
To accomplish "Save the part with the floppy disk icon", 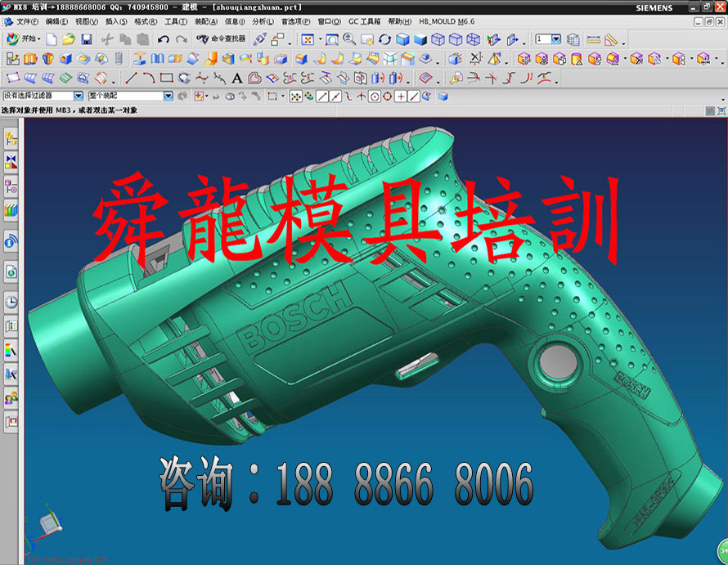I will (x=87, y=39).
